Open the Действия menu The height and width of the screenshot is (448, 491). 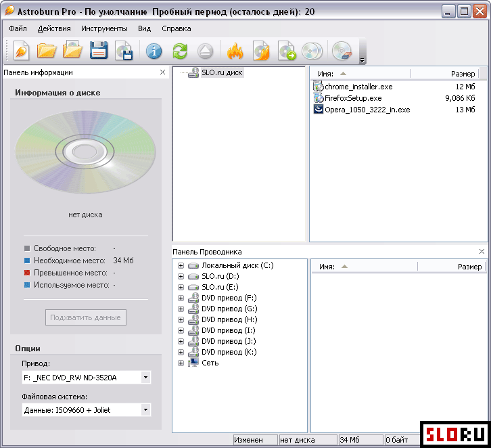(x=54, y=28)
